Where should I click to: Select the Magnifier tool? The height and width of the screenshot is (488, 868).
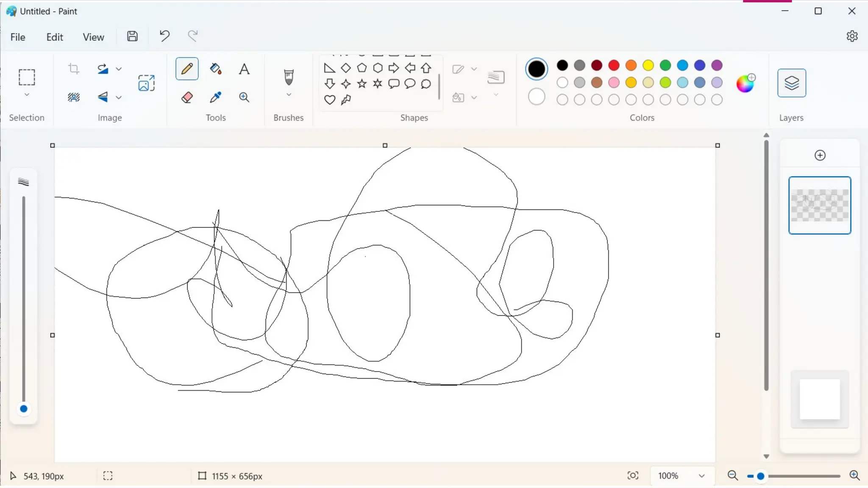pos(244,97)
